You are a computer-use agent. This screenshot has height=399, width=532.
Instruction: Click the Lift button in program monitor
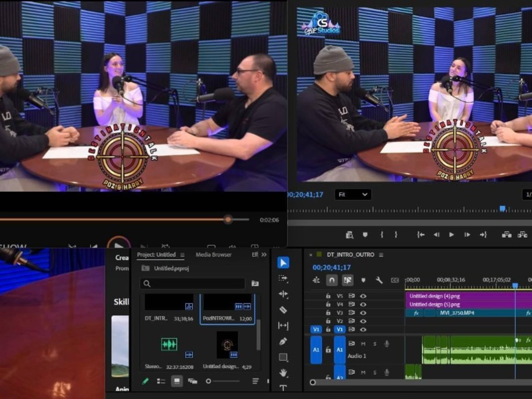tap(507, 235)
